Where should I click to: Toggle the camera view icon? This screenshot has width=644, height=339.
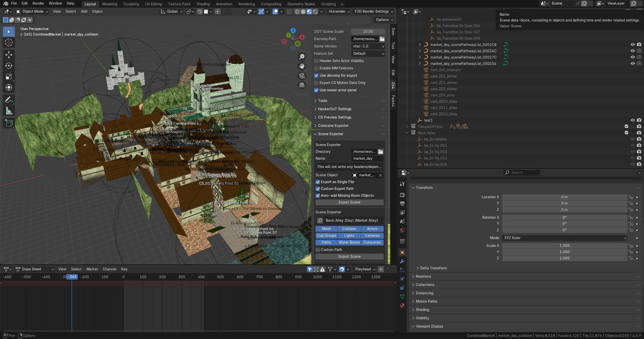coord(302,76)
